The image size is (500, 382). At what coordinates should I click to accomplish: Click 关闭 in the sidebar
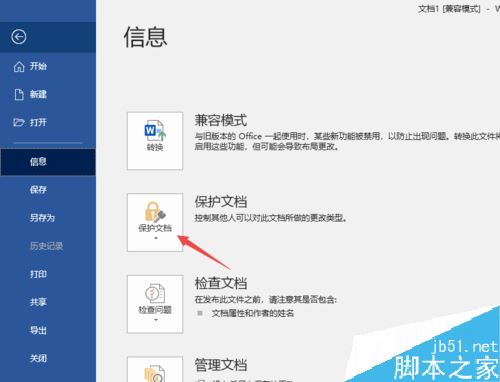(x=48, y=358)
